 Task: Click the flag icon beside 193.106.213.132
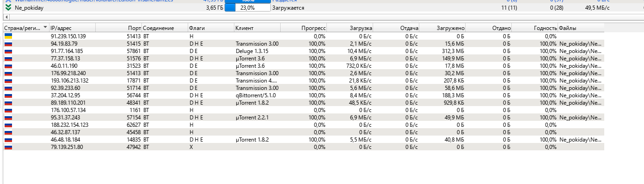(8, 80)
